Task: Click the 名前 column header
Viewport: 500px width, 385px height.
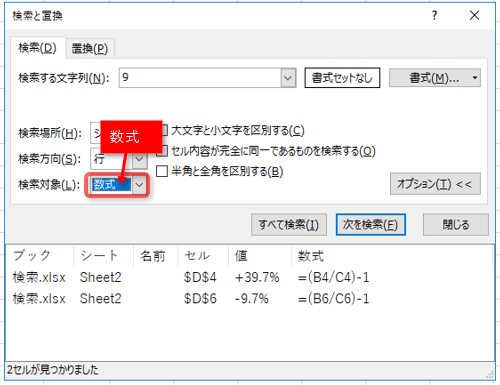Action: click(x=156, y=256)
